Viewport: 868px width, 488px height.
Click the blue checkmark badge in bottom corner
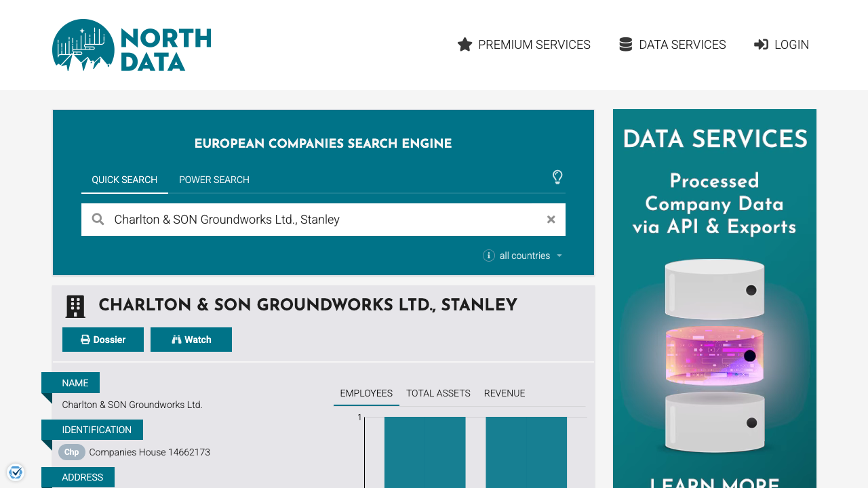pos(15,472)
